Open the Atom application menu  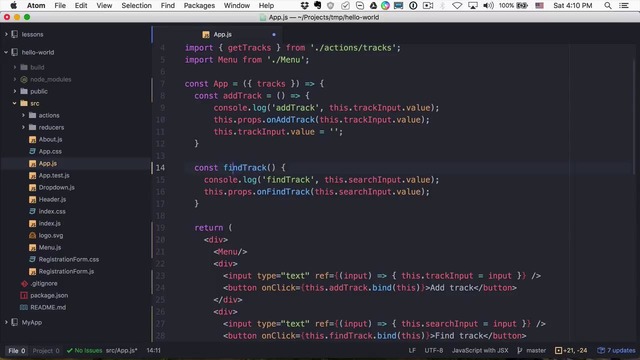[x=36, y=5]
